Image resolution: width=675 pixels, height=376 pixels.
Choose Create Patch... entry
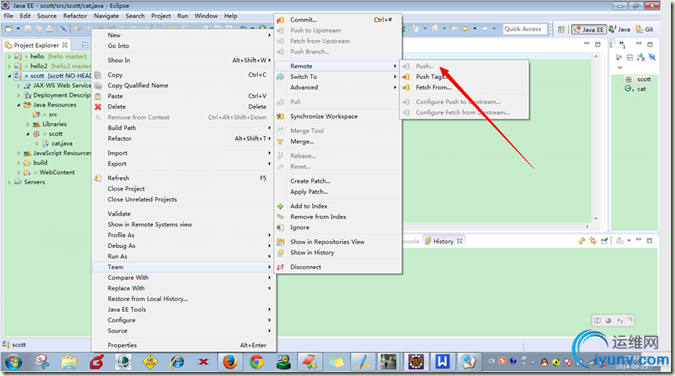pyautogui.click(x=310, y=181)
